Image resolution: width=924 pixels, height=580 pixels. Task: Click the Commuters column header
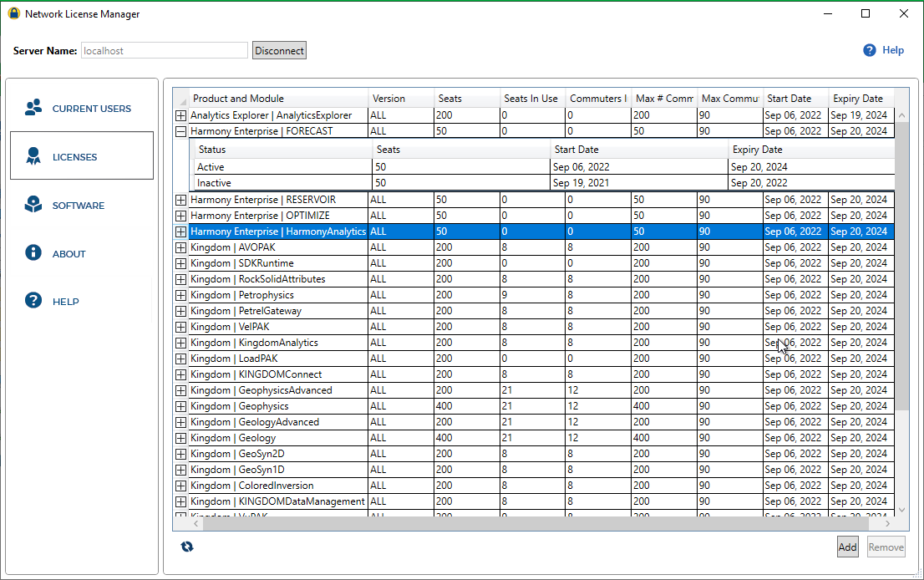598,99
